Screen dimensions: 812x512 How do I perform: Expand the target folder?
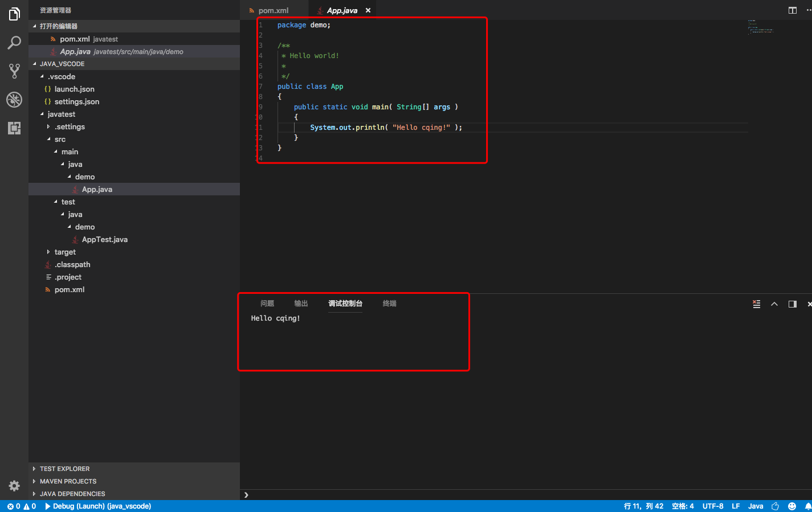pos(65,252)
